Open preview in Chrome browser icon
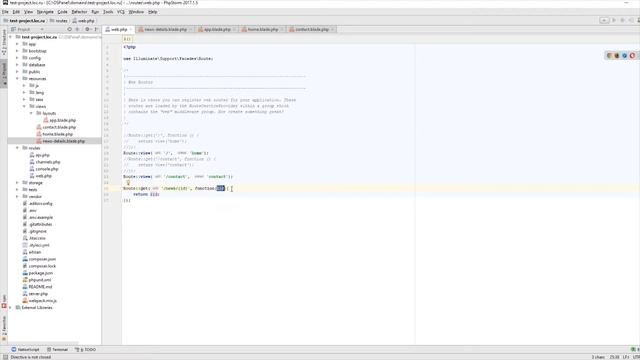 609,56
